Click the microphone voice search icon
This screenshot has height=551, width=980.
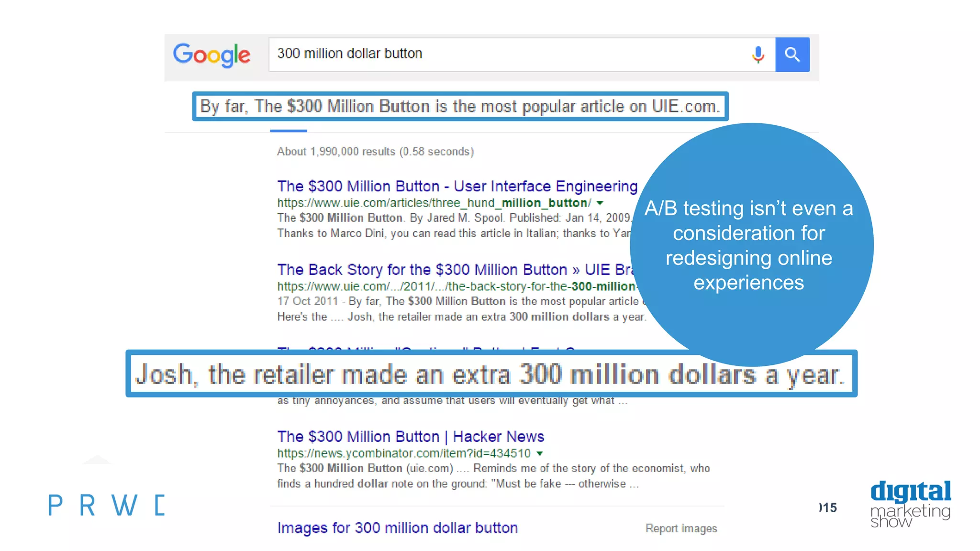(758, 55)
